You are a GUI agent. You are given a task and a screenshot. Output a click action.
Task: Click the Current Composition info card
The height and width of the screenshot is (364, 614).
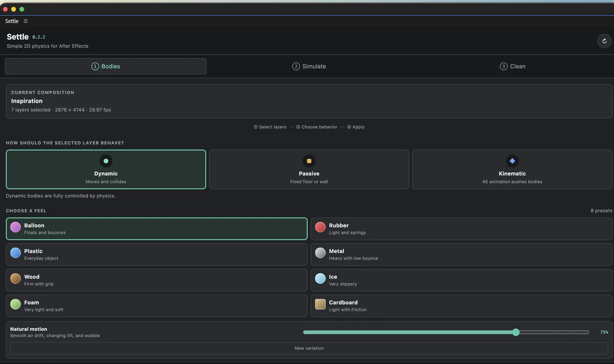tap(309, 101)
